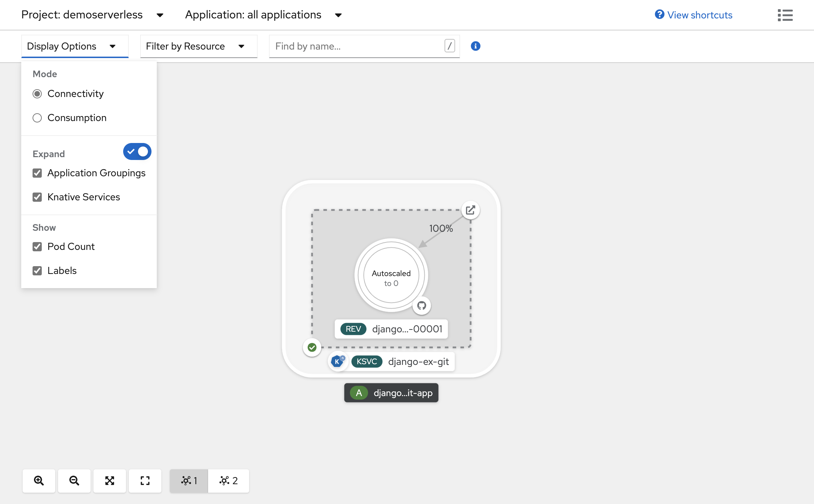Click the green checkmark status icon
This screenshot has height=504, width=814.
(312, 347)
